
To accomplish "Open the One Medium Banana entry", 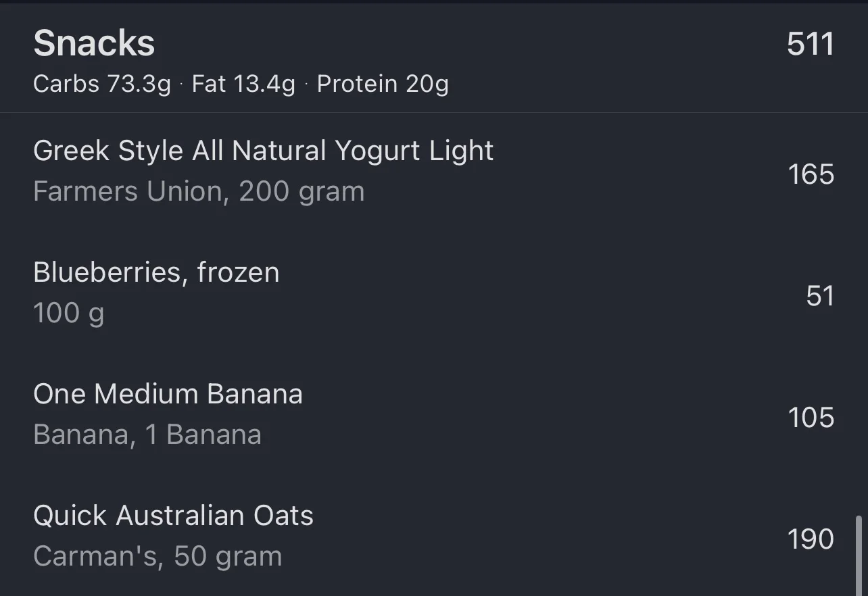I will (168, 394).
